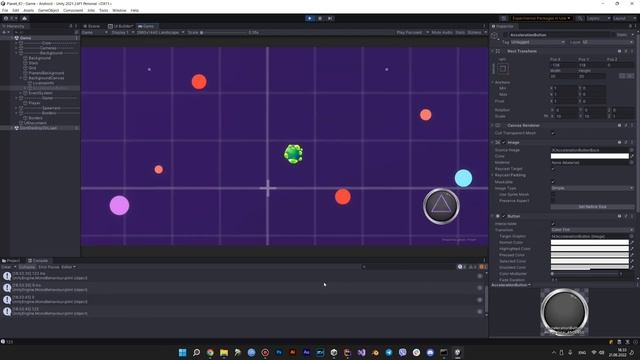640x360 pixels.
Task: Click the Play button in the toolbar
Action: click(310, 18)
